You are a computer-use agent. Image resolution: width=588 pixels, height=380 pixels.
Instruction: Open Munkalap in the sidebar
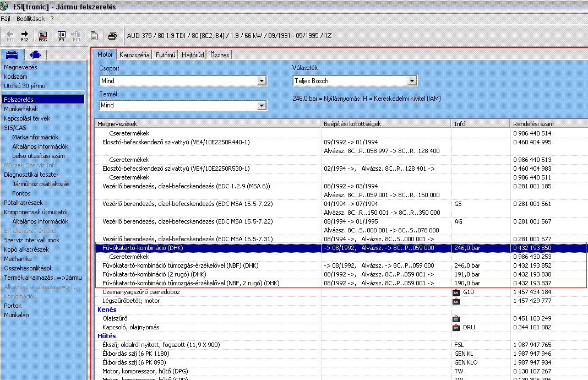coord(17,315)
